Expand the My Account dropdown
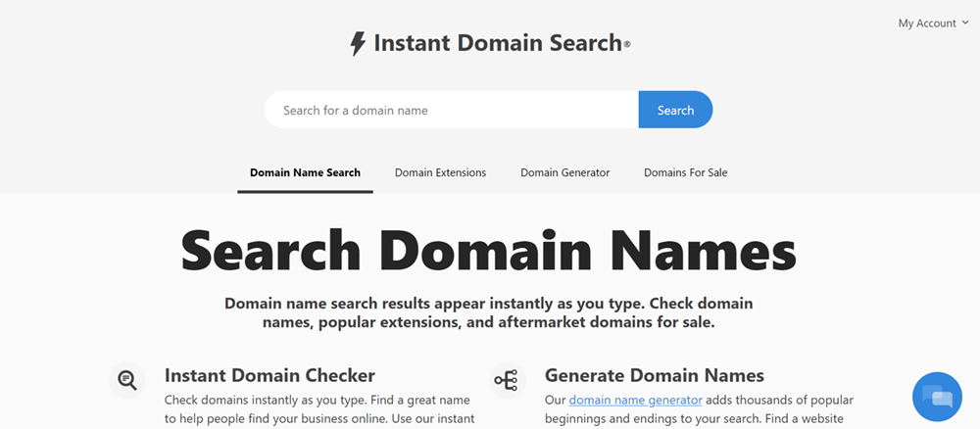This screenshot has width=980, height=429. [x=934, y=24]
